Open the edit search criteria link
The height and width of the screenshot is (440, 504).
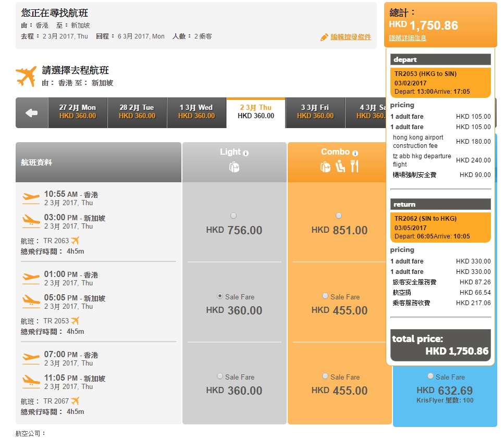pyautogui.click(x=351, y=37)
